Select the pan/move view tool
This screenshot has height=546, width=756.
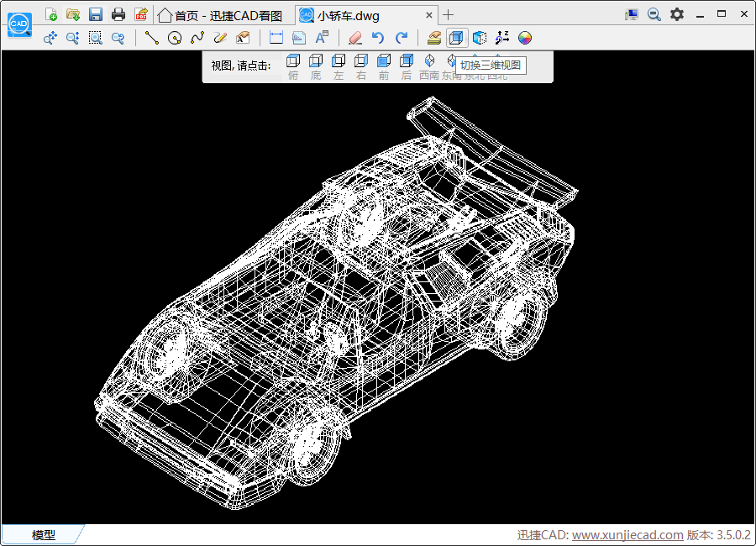(x=50, y=38)
